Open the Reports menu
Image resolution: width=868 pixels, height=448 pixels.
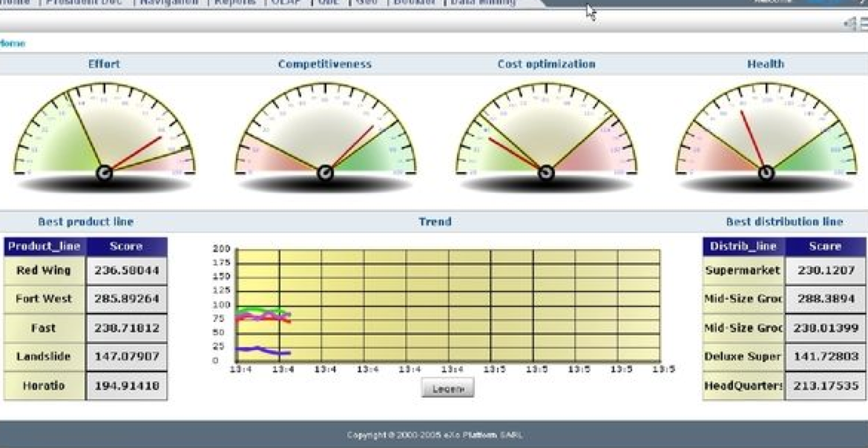coord(234,3)
